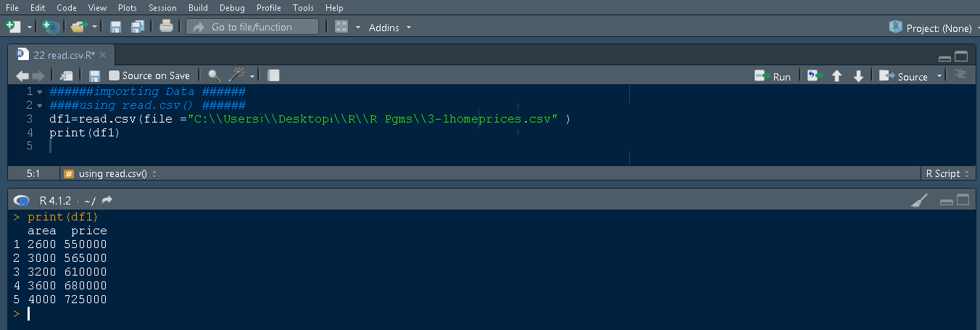Expand the code tools wand dropdown arrow
The image size is (980, 330).
(252, 76)
